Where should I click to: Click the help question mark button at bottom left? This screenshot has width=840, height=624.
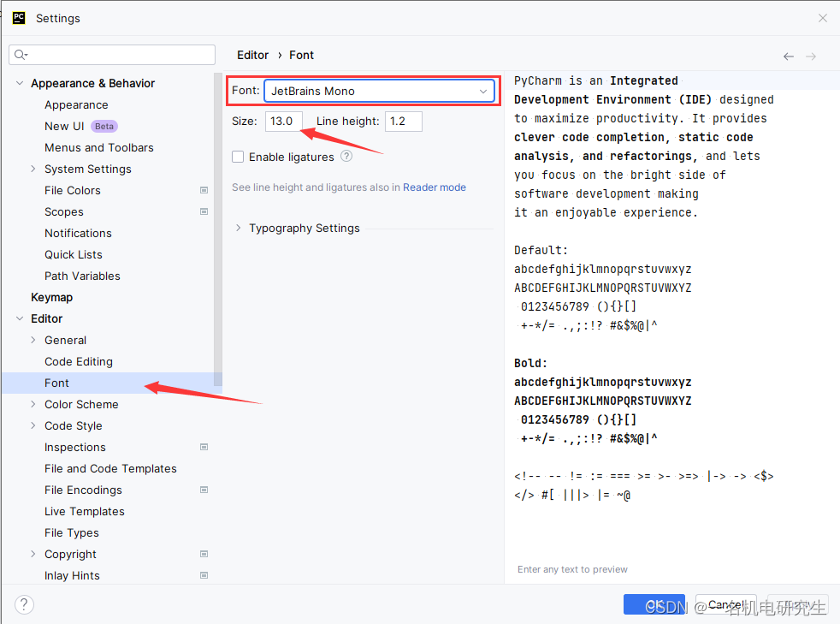24,604
